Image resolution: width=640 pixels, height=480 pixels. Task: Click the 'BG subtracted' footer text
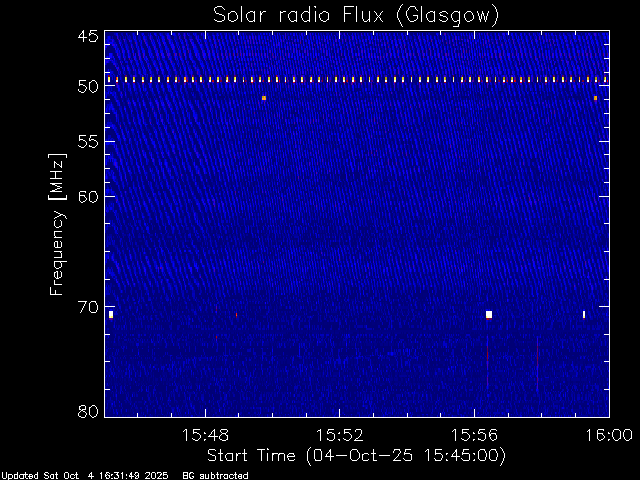click(215, 476)
